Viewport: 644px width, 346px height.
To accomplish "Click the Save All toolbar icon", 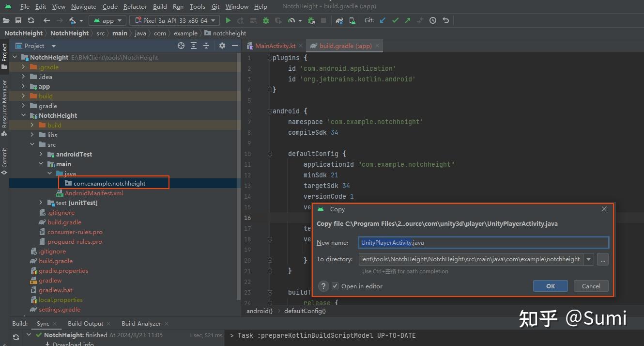I will click(x=18, y=20).
